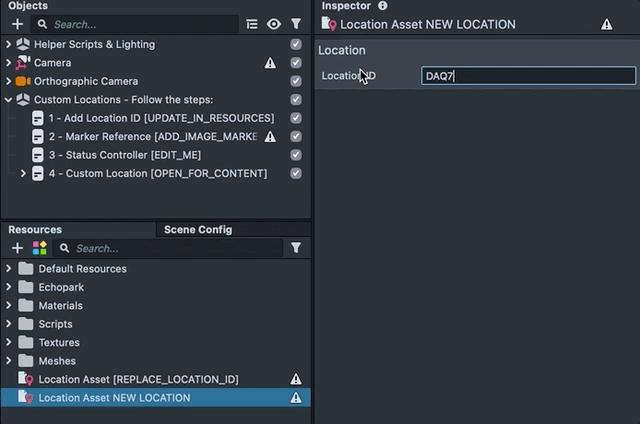
Task: Click the list view icon beside Objects search
Action: 252,24
